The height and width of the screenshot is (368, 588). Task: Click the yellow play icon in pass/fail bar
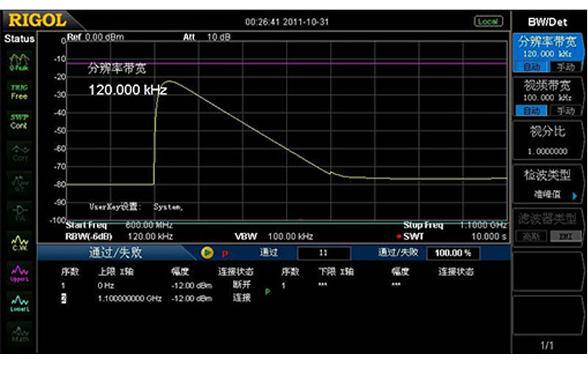click(x=207, y=252)
